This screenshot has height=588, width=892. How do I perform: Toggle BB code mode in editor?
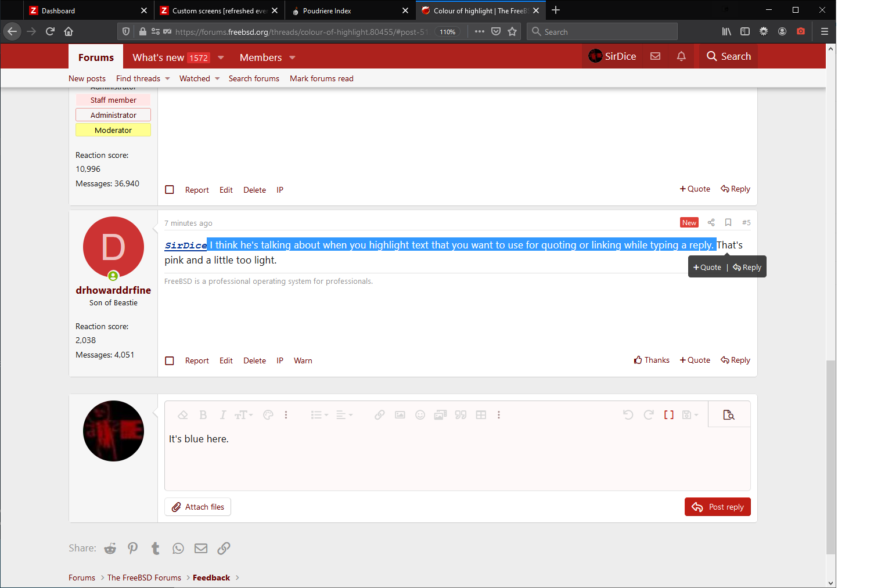coord(668,415)
